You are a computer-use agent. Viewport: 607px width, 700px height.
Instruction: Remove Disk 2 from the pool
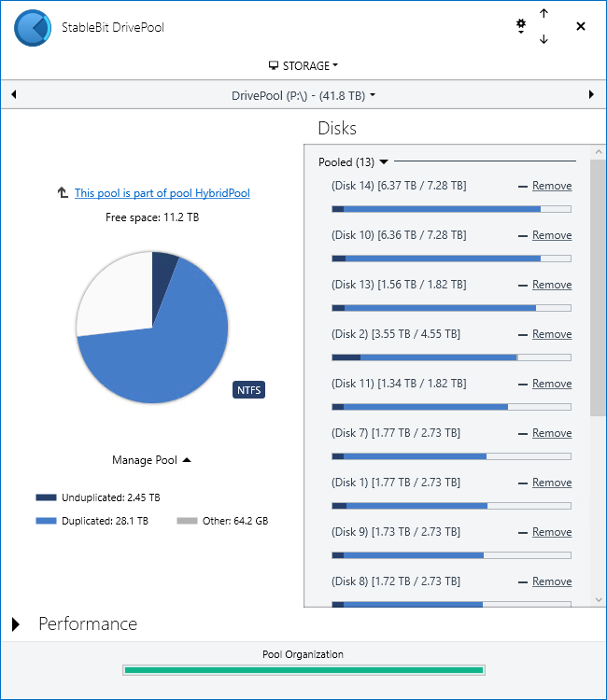(551, 334)
